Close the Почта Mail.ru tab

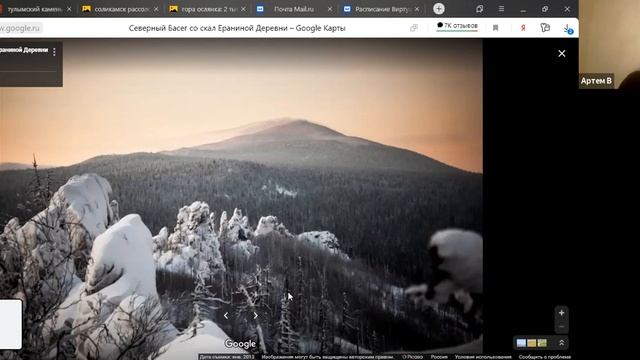tap(330, 9)
